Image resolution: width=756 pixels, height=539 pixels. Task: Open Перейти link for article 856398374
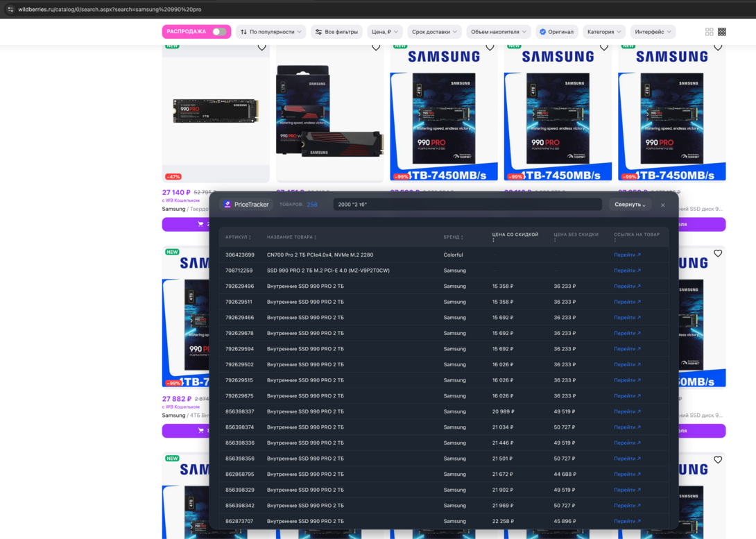coord(627,427)
